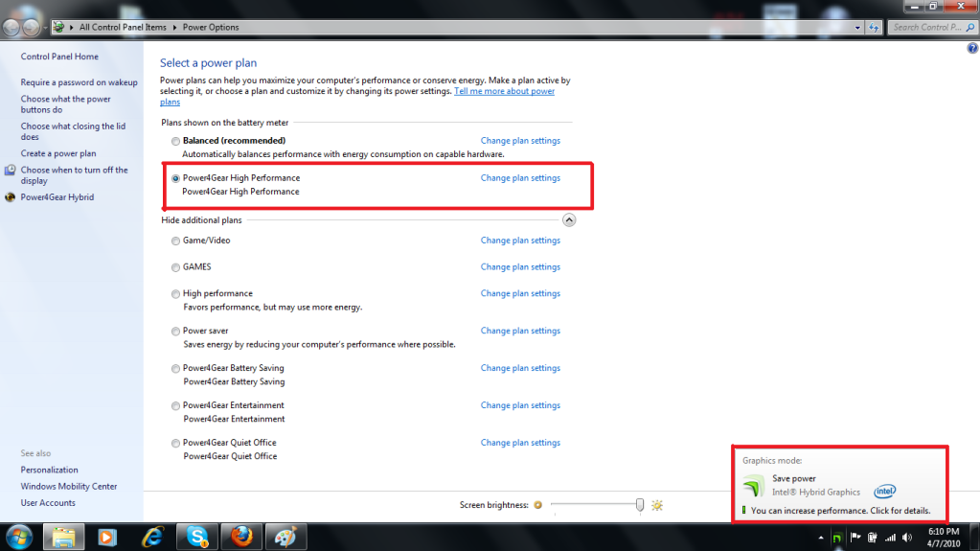Select Power4Gear Quiet Office plan

point(175,444)
